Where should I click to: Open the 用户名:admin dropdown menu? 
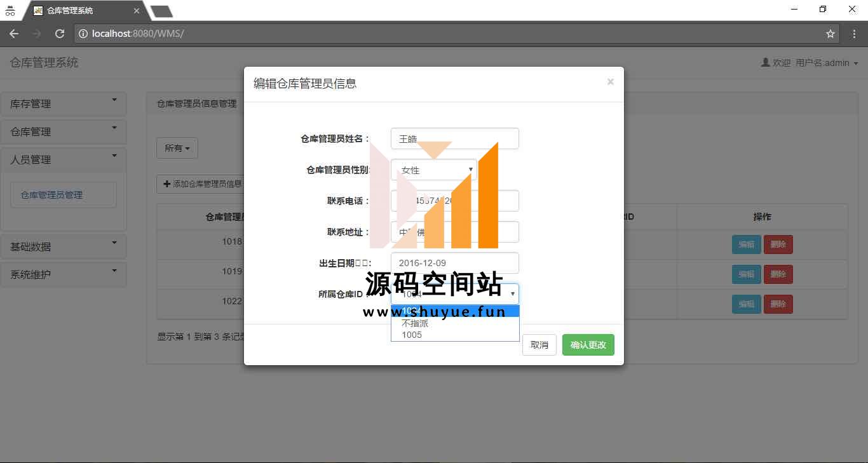click(x=827, y=63)
